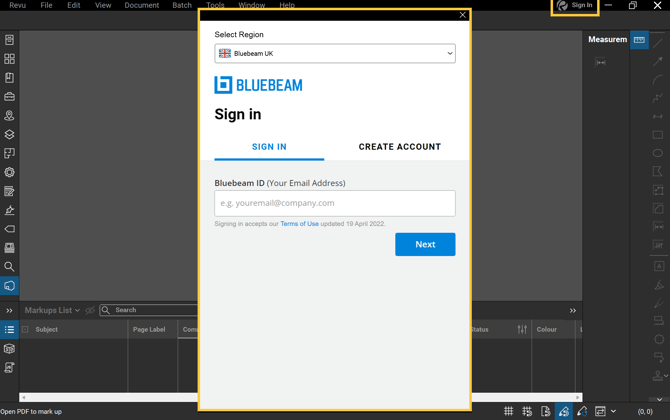Toggle Show Grid in status bar
The height and width of the screenshot is (420, 670).
(x=508, y=411)
